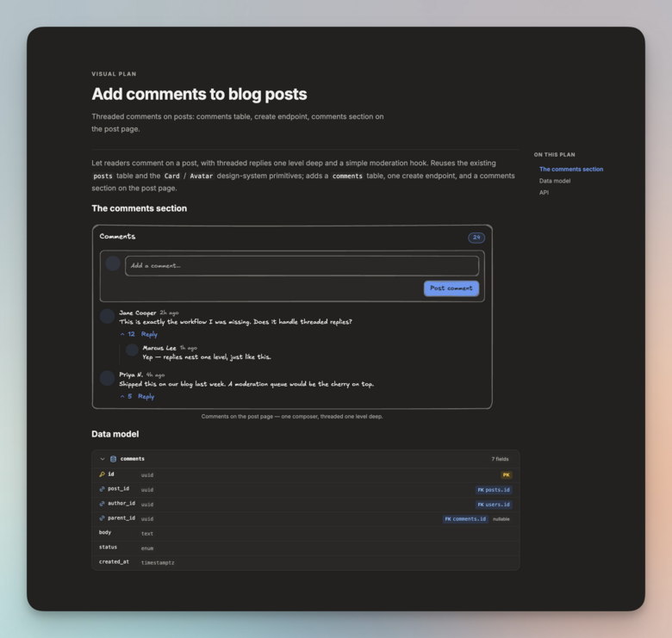The image size is (672, 638).
Task: Click the Priya N. author name
Action: coord(131,375)
